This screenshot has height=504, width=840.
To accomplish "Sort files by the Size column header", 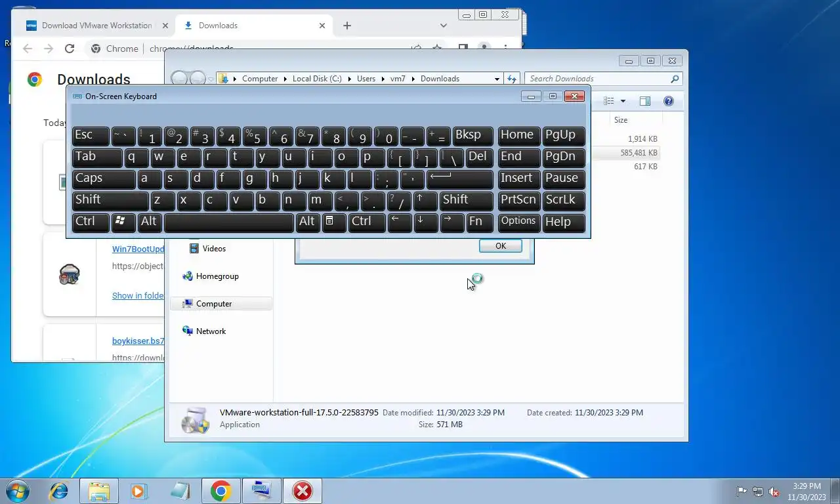I will coord(621,120).
